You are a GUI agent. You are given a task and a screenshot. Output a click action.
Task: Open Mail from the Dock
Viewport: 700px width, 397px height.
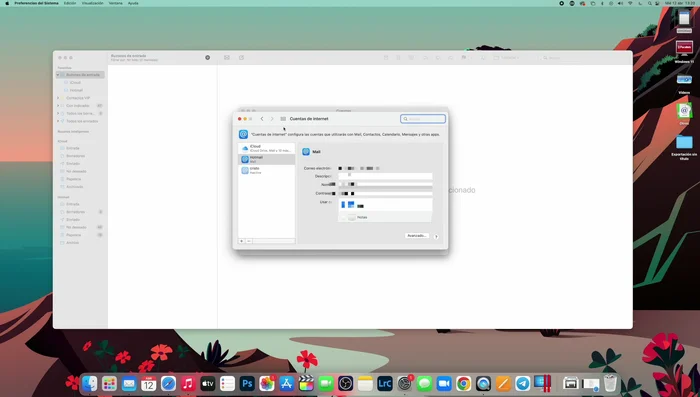pos(129,384)
